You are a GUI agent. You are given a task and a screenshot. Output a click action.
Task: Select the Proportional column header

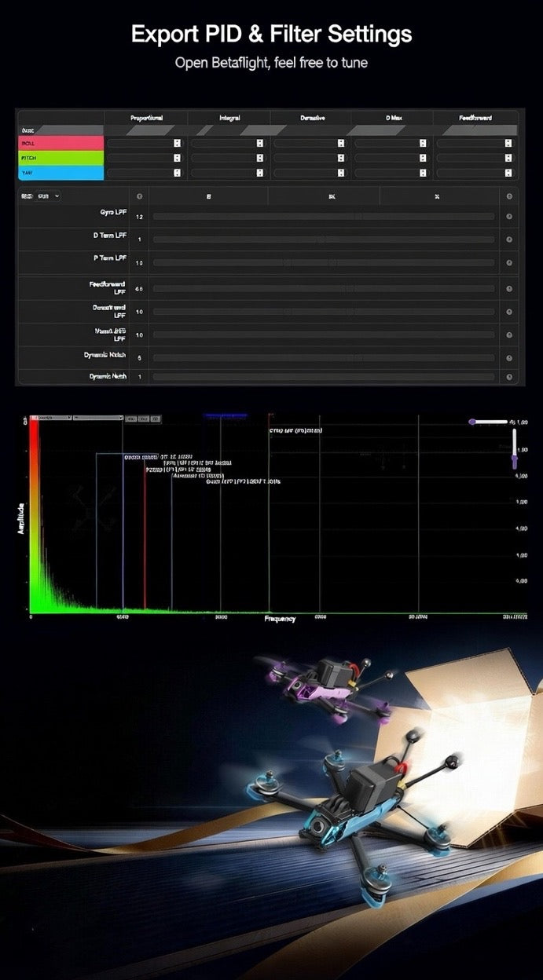click(x=146, y=118)
